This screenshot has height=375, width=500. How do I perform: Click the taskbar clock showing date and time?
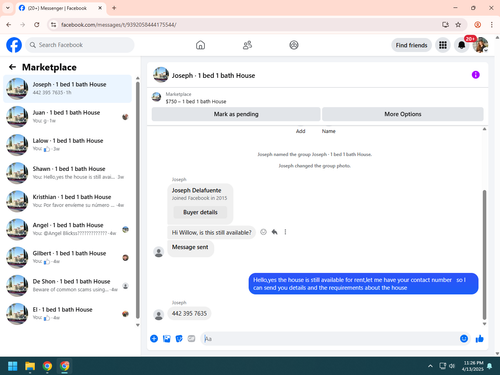[x=473, y=366]
